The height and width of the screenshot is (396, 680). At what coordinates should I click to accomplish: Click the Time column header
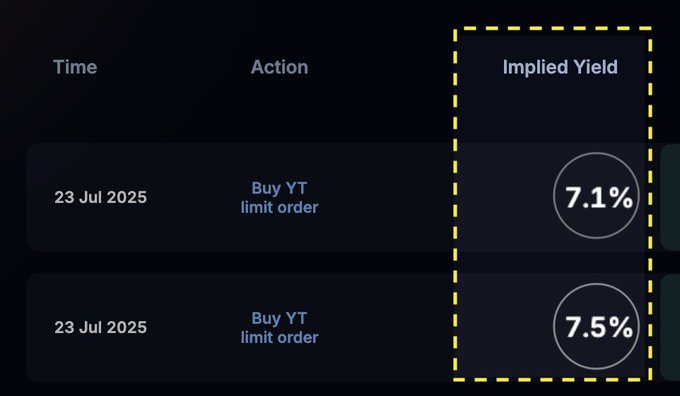75,67
